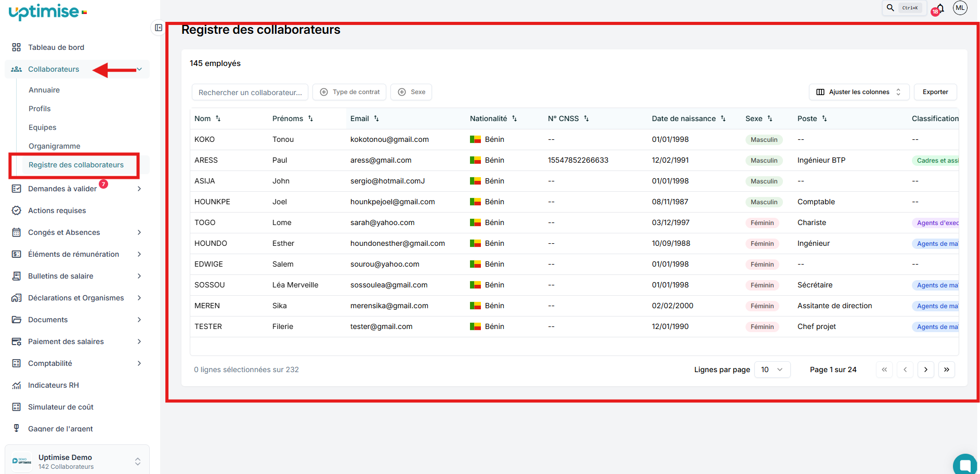Sort by Sexe column arrows
980x474 pixels.
coord(770,118)
